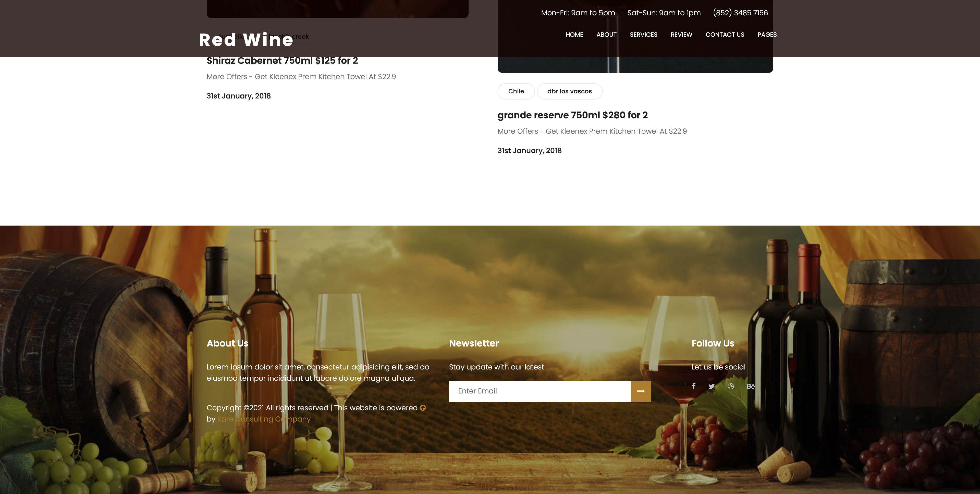Open CONTACT US page

point(725,35)
